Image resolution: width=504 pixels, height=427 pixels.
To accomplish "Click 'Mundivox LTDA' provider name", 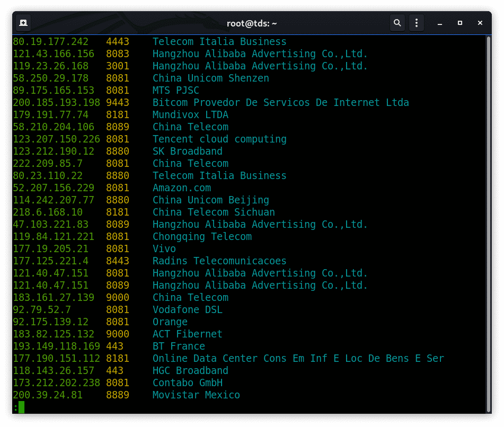I will (x=191, y=115).
